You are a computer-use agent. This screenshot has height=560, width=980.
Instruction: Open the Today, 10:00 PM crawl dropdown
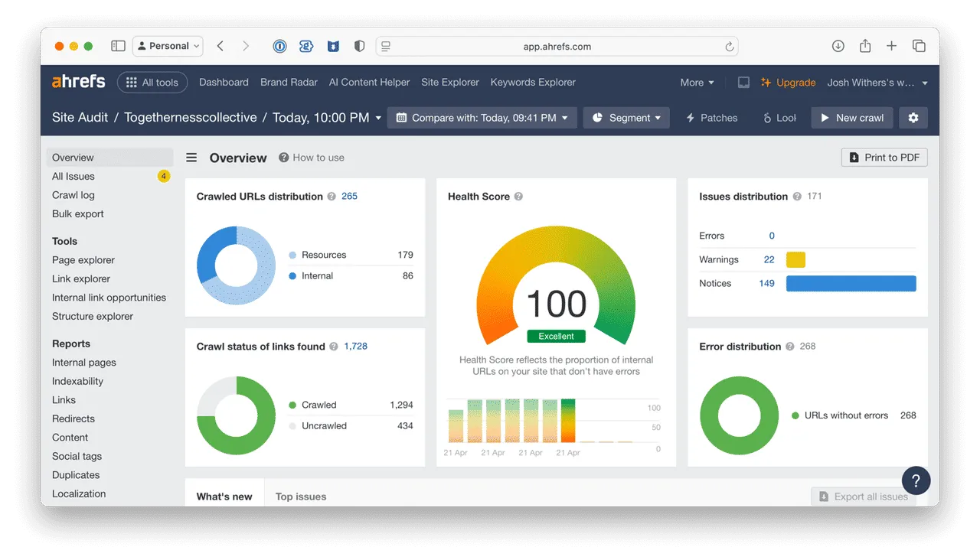[x=327, y=118]
